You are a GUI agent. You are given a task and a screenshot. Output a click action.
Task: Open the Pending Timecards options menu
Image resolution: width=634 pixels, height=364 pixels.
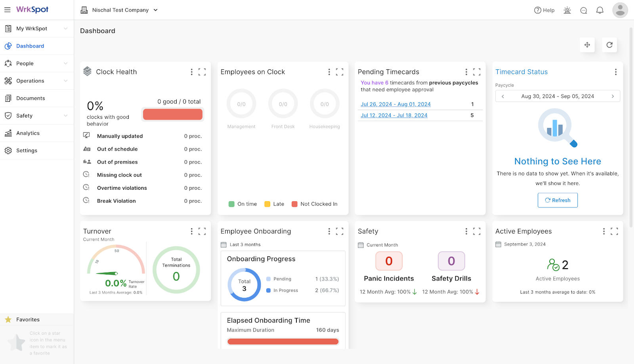click(466, 72)
